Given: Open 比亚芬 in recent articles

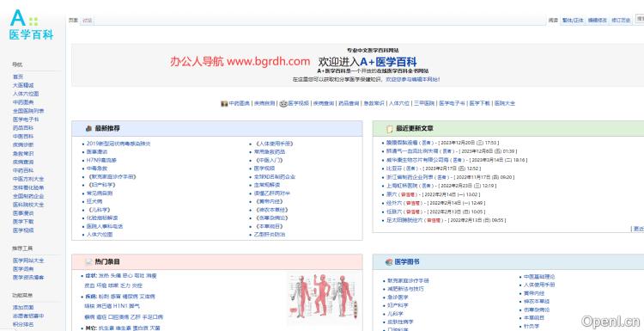Looking at the screenshot, I should coord(394,169).
